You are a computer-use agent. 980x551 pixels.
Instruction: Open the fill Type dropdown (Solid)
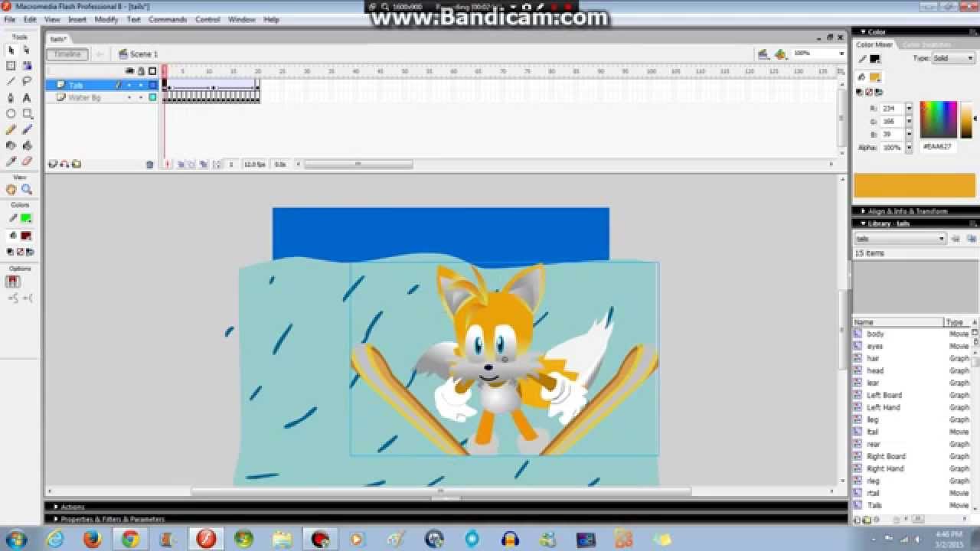(x=952, y=58)
